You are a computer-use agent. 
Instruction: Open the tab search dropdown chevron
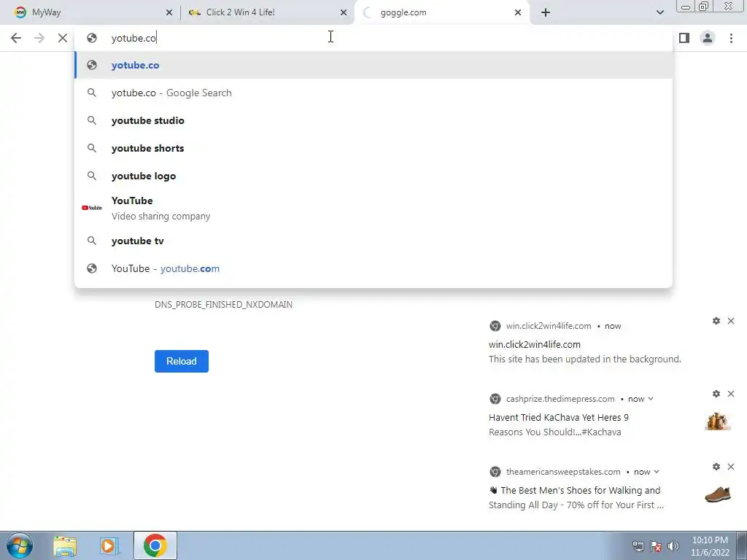pos(659,12)
